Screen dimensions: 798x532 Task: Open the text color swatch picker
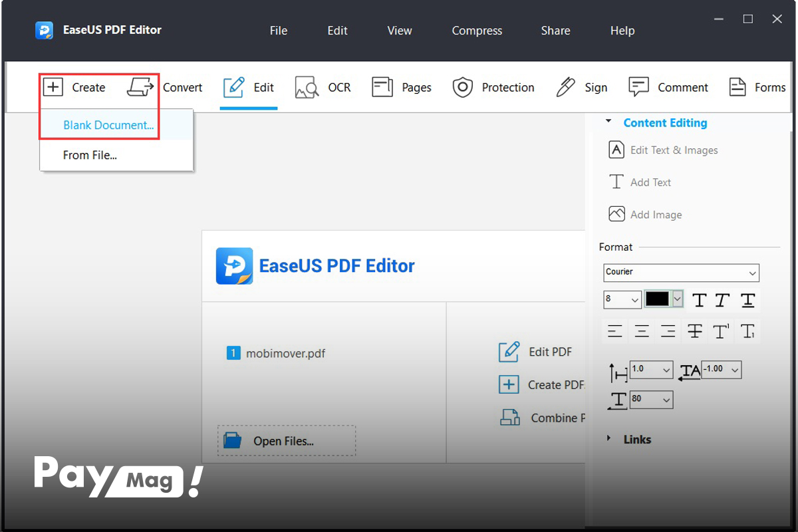662,299
